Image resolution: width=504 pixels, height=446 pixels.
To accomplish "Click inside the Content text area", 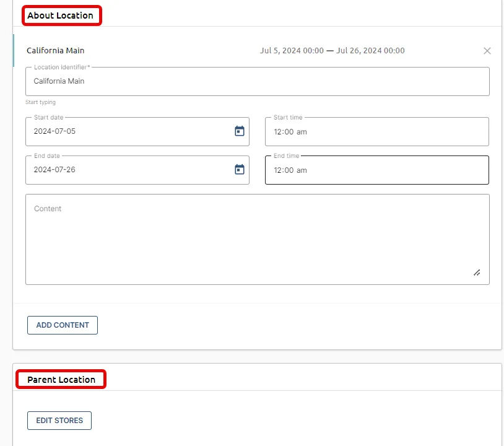I will pyautogui.click(x=258, y=239).
